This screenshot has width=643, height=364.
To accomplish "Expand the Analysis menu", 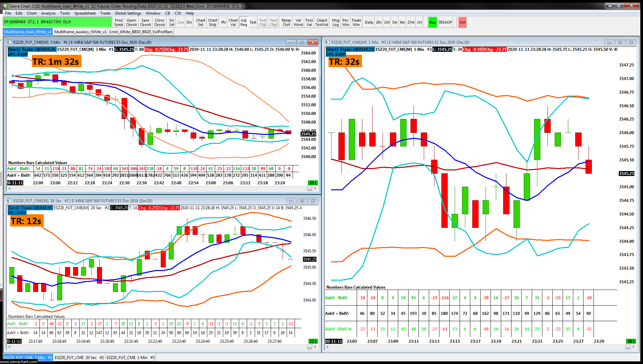I will 48,13.
